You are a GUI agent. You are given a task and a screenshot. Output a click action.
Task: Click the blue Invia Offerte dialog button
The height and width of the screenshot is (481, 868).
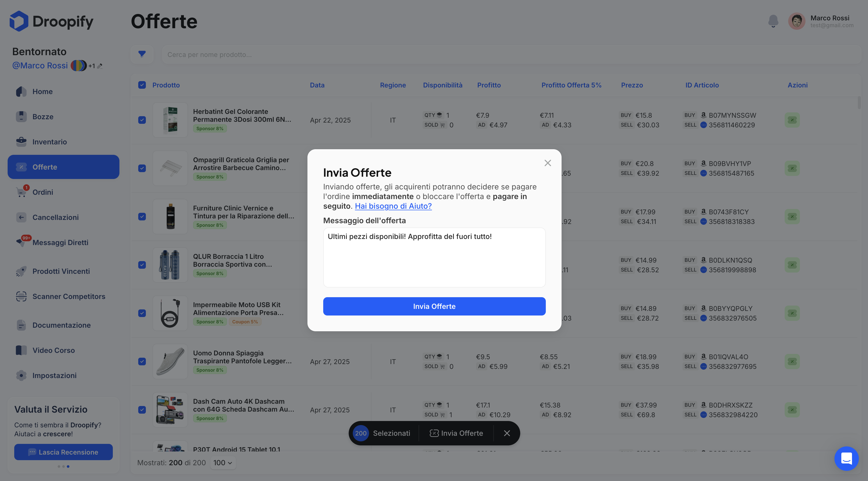click(434, 306)
